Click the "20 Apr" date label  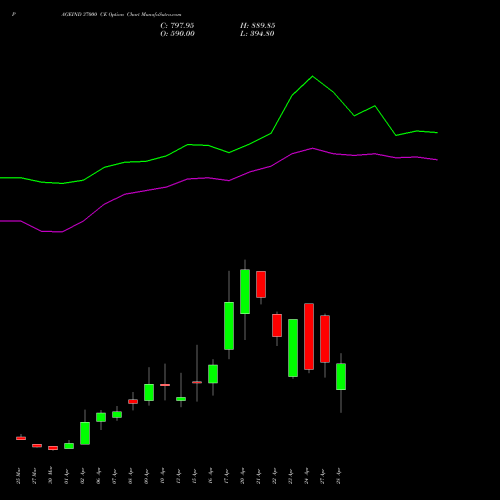point(243,476)
